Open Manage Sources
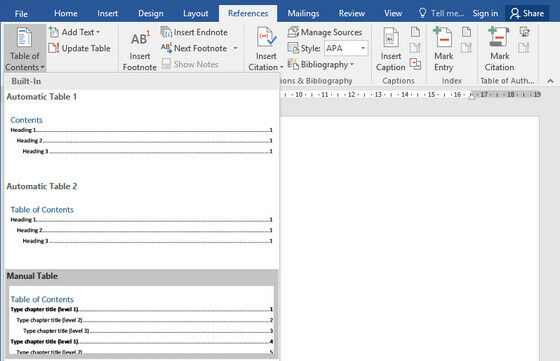 pyautogui.click(x=325, y=32)
